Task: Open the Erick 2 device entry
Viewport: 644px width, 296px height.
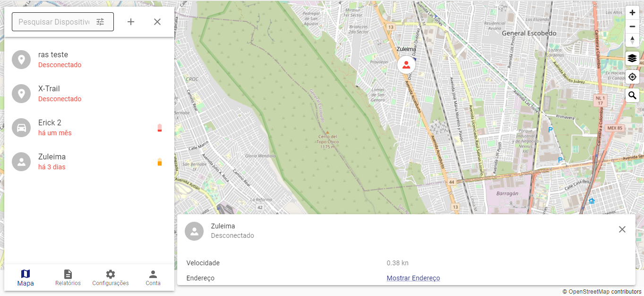Action: click(89, 128)
